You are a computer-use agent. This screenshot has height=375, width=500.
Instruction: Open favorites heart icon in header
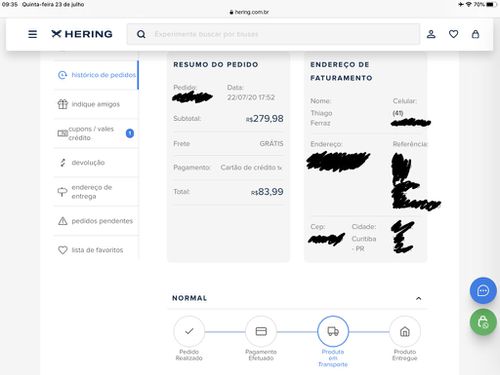click(x=453, y=34)
